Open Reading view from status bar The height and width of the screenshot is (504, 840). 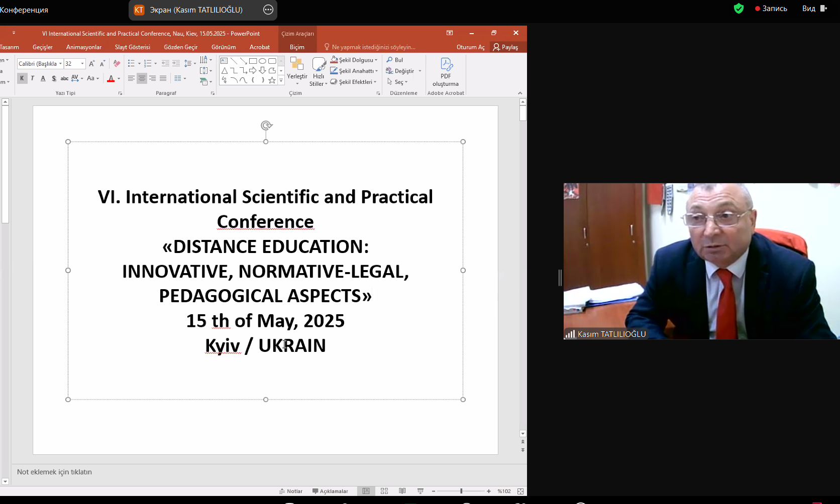(402, 491)
